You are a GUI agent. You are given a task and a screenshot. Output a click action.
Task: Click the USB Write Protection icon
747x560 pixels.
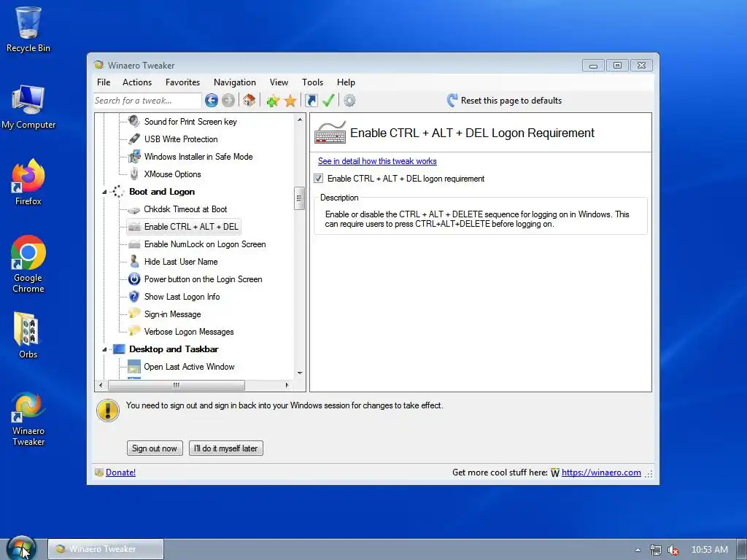134,139
